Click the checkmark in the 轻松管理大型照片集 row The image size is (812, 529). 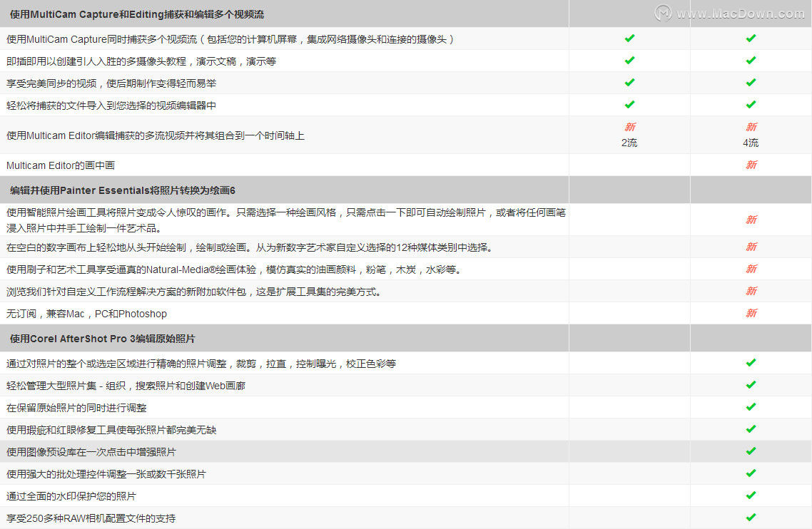(751, 385)
